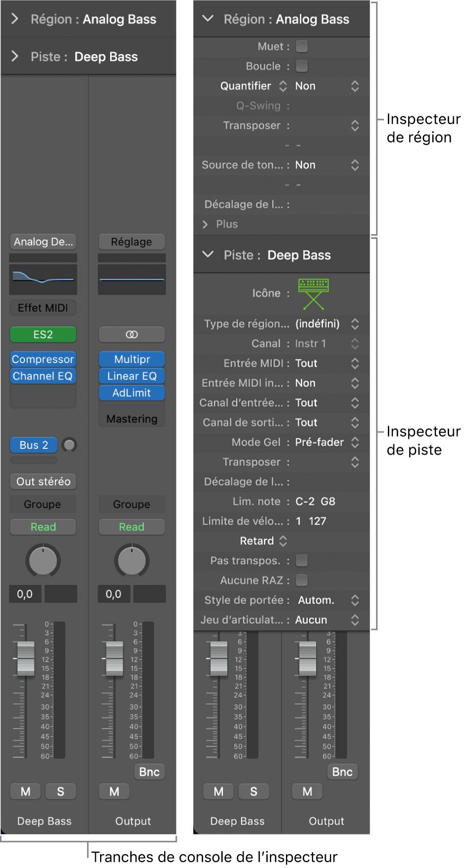
Task: Click the Quantifier stepper arrows next to label
Action: pyautogui.click(x=283, y=86)
